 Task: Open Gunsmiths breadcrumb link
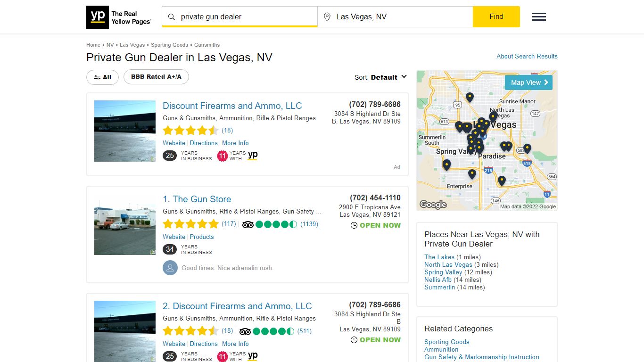click(207, 45)
